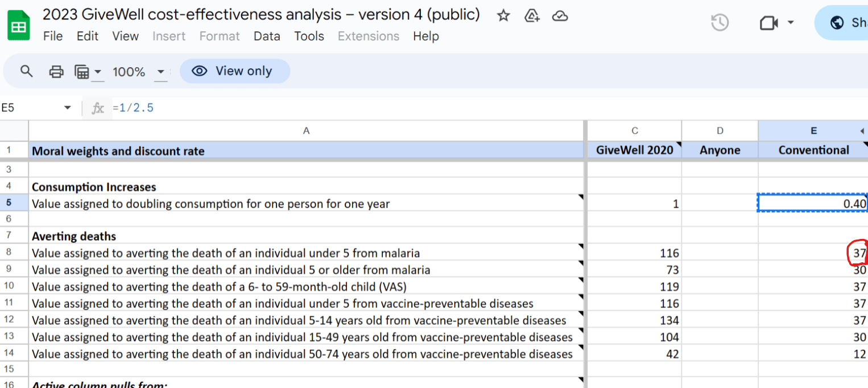This screenshot has width=868, height=388.
Task: Print the spreadsheet using the printer icon
Action: point(56,71)
